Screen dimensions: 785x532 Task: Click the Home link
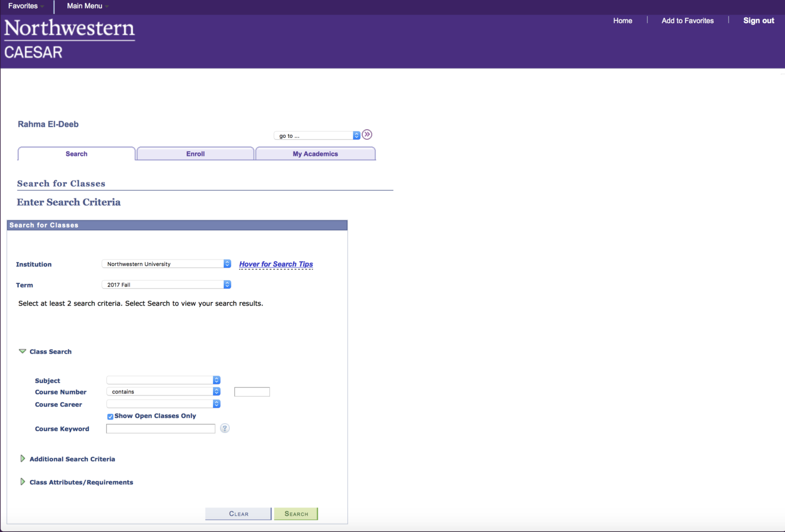tap(623, 20)
